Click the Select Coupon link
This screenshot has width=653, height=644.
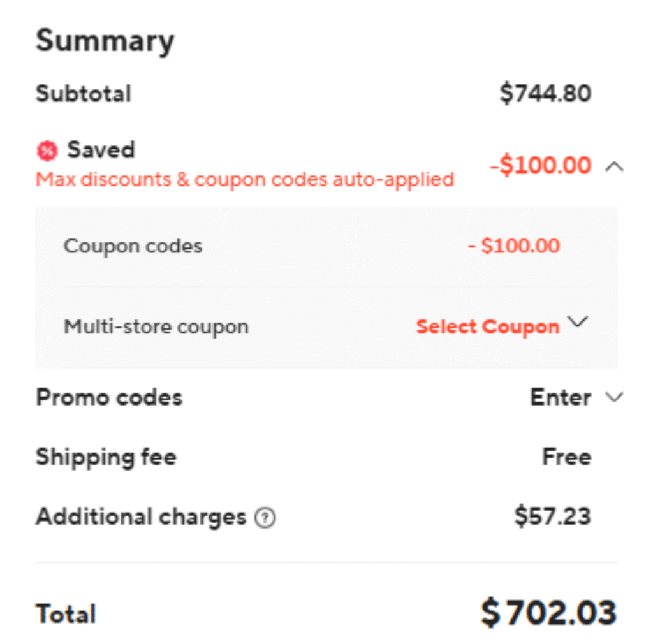[487, 326]
